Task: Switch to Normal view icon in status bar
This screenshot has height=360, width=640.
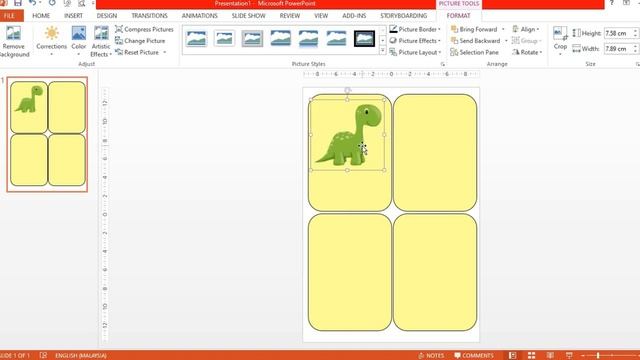Action: point(512,356)
